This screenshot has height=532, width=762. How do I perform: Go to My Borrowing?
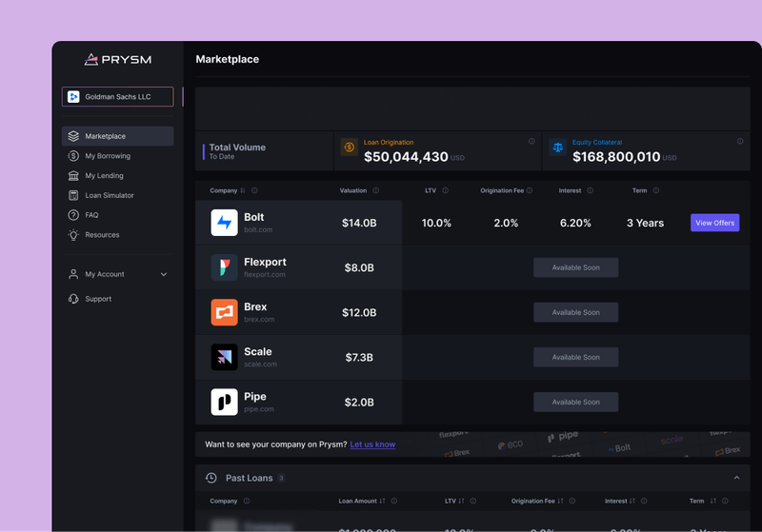[x=117, y=156]
